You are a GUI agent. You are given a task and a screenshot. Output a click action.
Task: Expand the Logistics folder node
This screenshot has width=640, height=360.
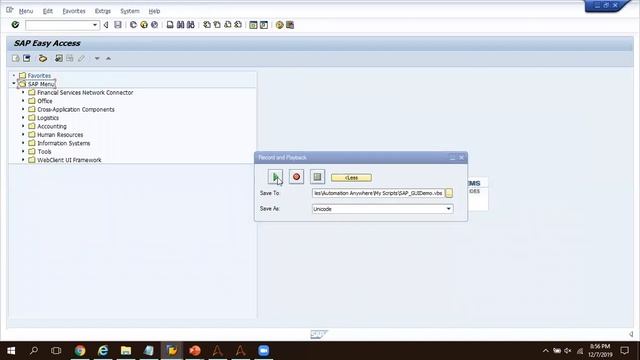coord(23,118)
